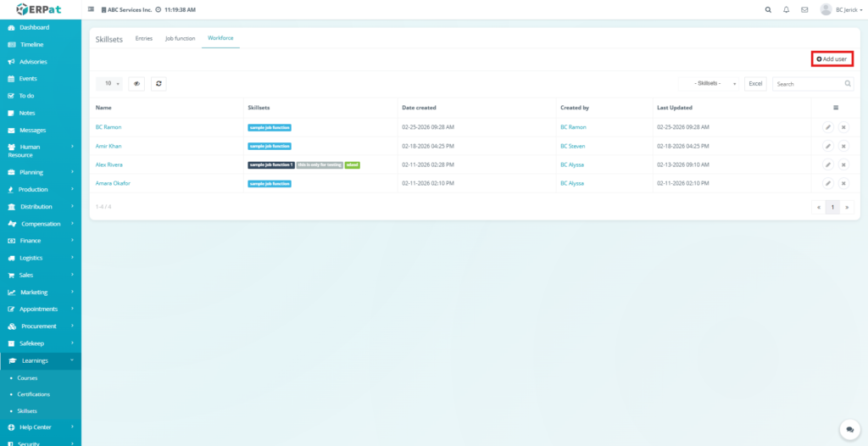Click the Add user button
The width and height of the screenshot is (868, 446).
click(832, 59)
